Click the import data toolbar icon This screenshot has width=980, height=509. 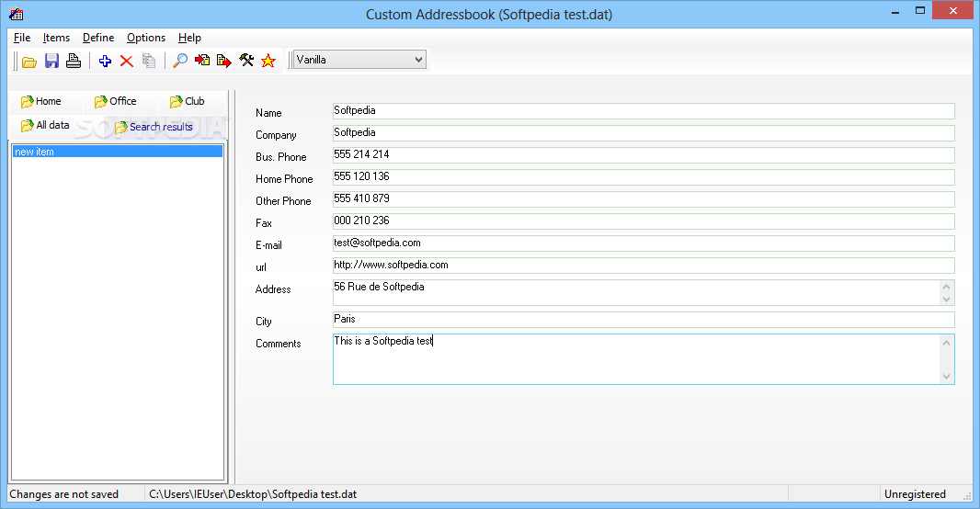(x=202, y=61)
